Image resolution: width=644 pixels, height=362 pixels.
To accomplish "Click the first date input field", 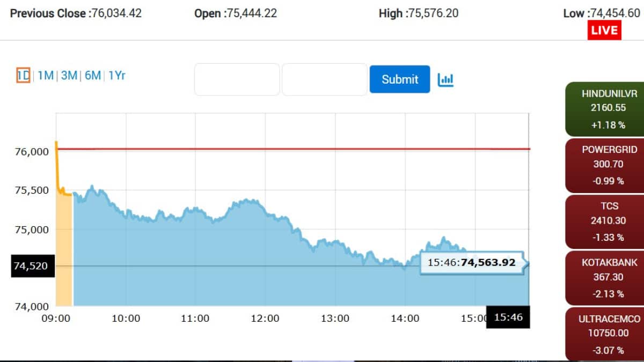I will pos(237,79).
